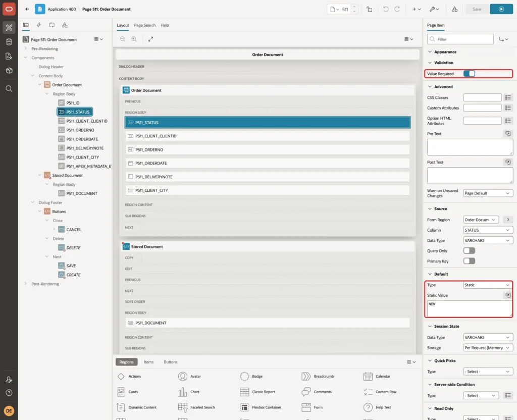Select the Regions gallery tab
The width and height of the screenshot is (517, 420).
tap(126, 361)
